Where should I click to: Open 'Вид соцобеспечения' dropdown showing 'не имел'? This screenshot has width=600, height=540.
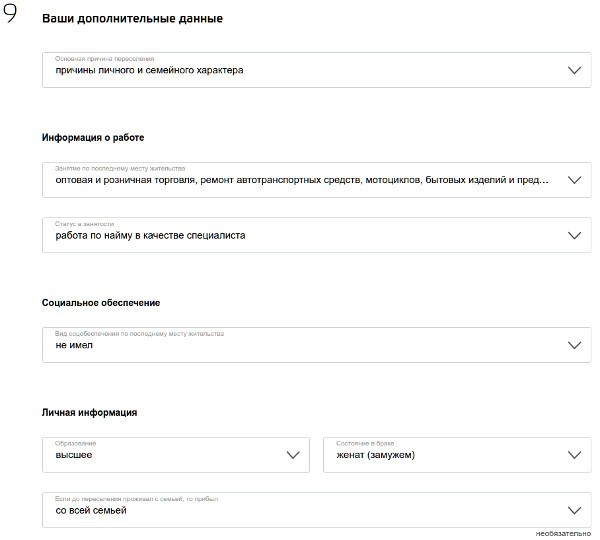300,344
